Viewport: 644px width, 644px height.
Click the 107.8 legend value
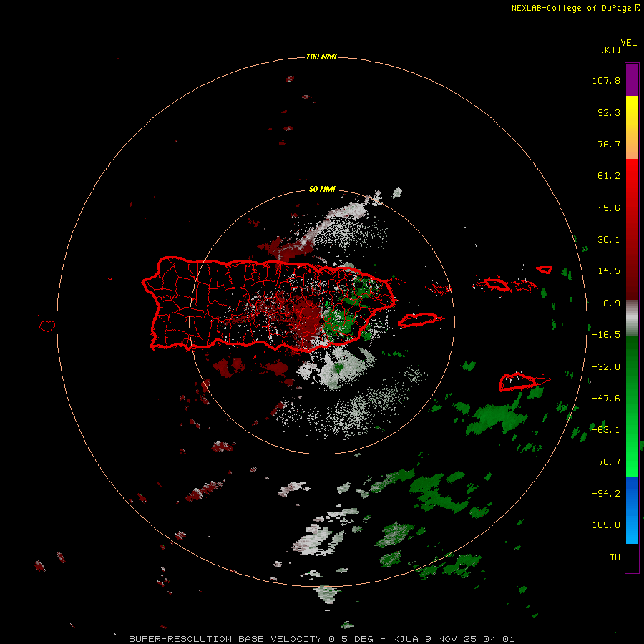(x=606, y=80)
